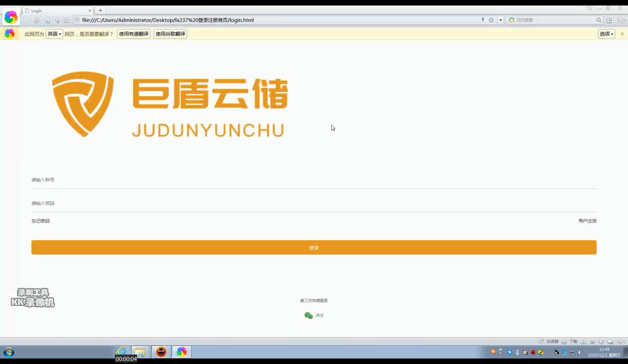The width and height of the screenshot is (628, 364).
Task: Open the favorites star beside the home icon
Action: pyautogui.click(x=66, y=20)
